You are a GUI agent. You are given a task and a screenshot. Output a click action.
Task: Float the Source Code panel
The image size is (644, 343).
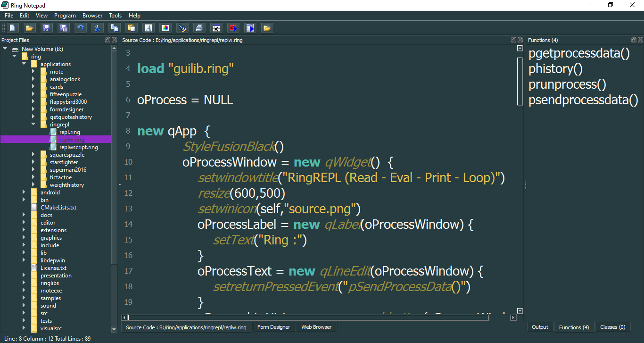(513, 40)
